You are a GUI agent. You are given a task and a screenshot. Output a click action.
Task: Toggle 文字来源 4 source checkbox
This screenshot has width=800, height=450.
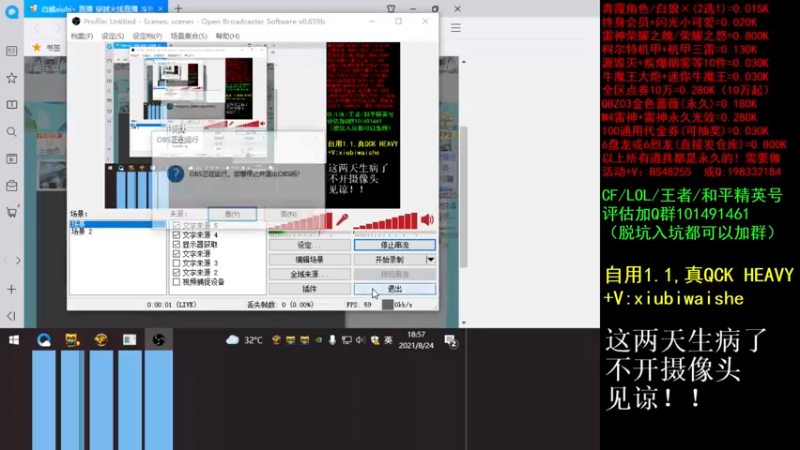tap(177, 235)
